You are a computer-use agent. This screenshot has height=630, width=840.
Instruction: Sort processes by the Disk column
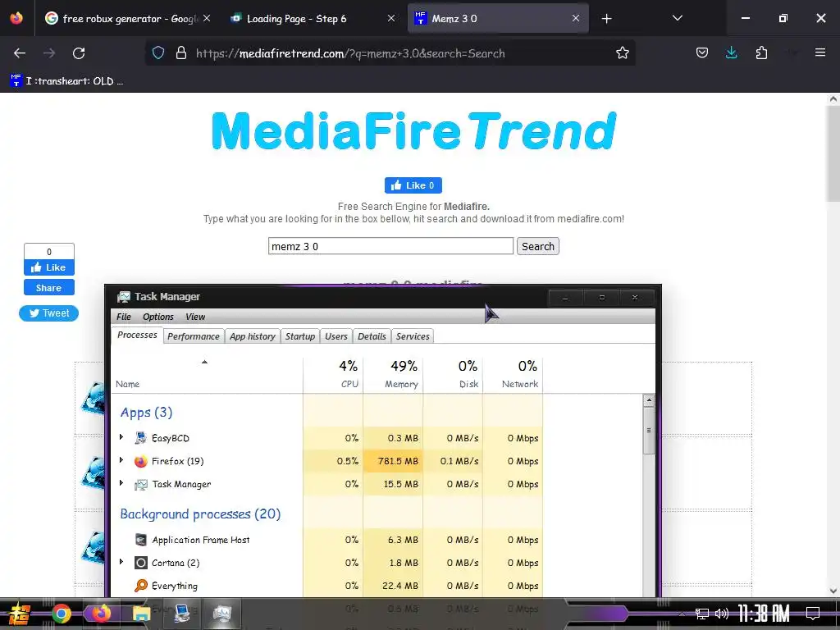(453, 375)
